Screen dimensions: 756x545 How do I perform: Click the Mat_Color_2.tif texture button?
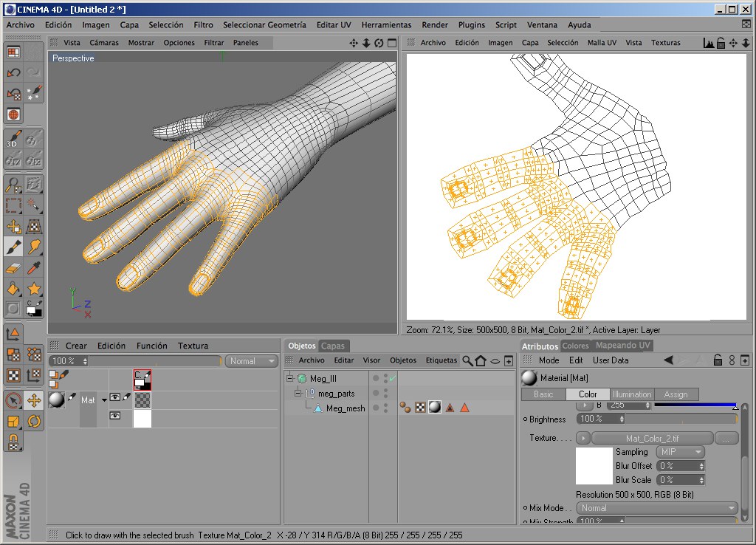pyautogui.click(x=652, y=438)
